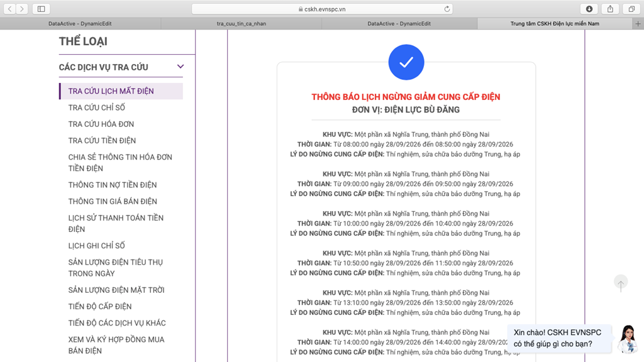Collapse the CÁC DỊCH VỤ TRA CỨU chevron
This screenshot has height=362, width=644.
[180, 67]
